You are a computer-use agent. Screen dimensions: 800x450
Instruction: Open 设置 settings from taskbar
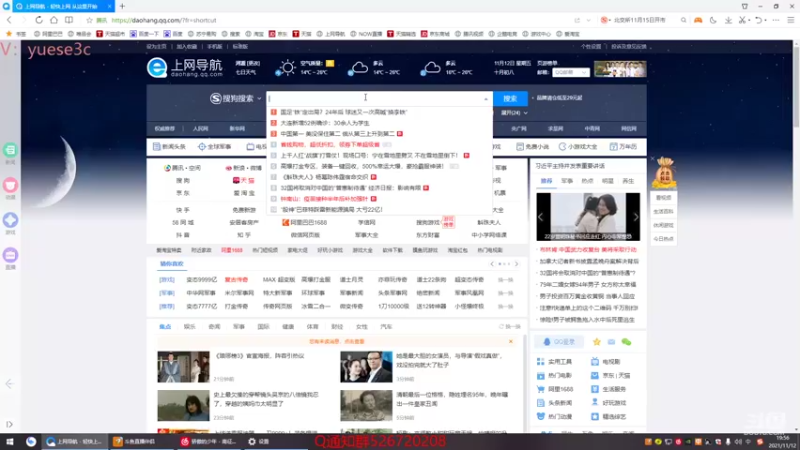point(259,442)
